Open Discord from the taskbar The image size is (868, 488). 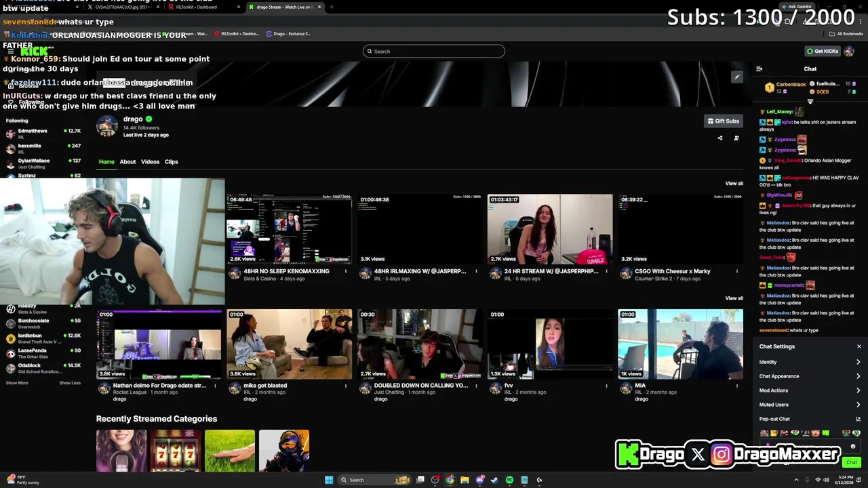click(480, 480)
